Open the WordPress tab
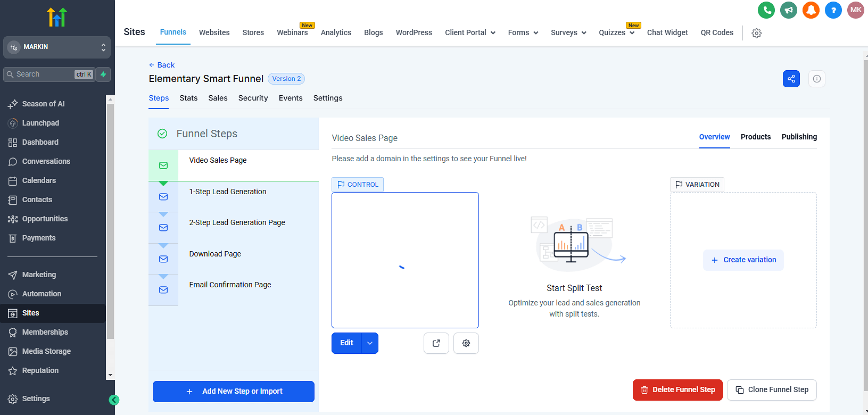Image resolution: width=868 pixels, height=415 pixels. tap(414, 32)
